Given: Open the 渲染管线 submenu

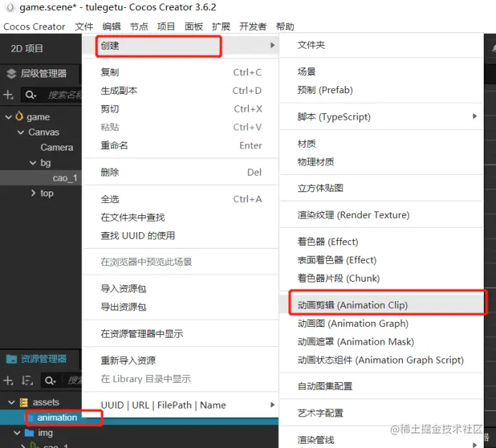Looking at the screenshot, I should point(381,440).
